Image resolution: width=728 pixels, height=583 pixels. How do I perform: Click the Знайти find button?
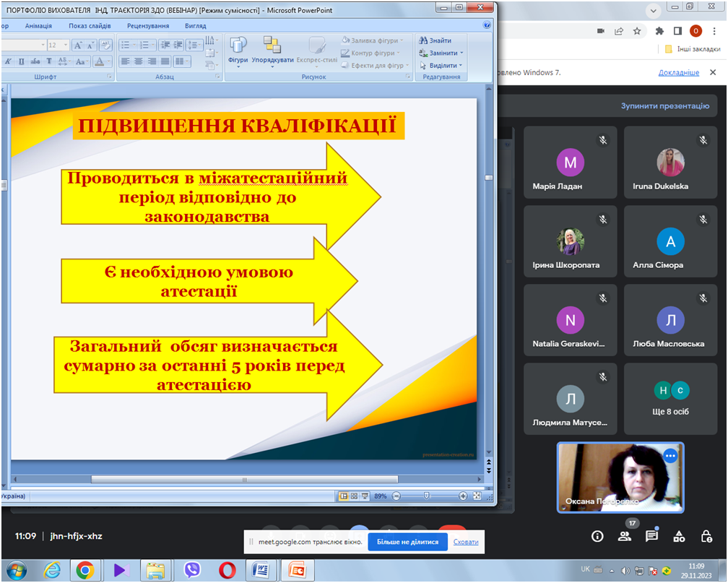(x=435, y=40)
